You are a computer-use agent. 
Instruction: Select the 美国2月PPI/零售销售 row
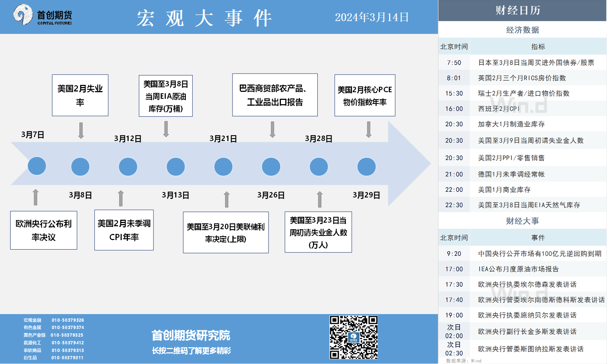click(x=522, y=158)
